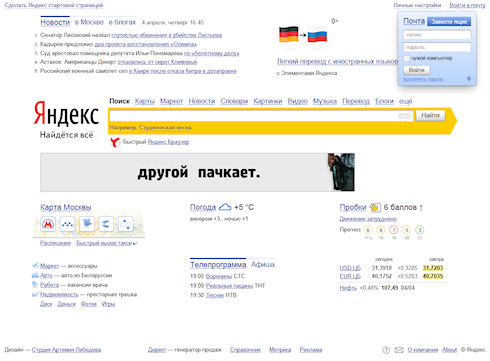Click the Расписания link under the map
Screen dimensions: 490x361
pyautogui.click(x=55, y=243)
